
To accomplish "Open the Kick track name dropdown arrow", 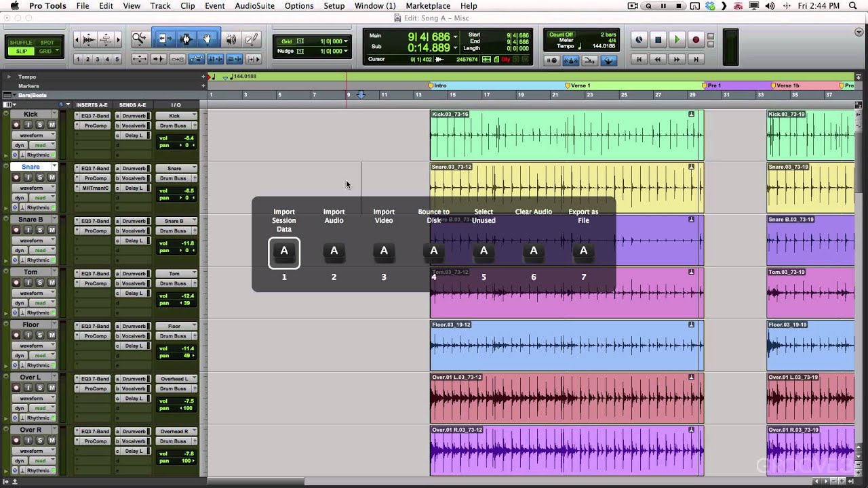I will coord(54,114).
